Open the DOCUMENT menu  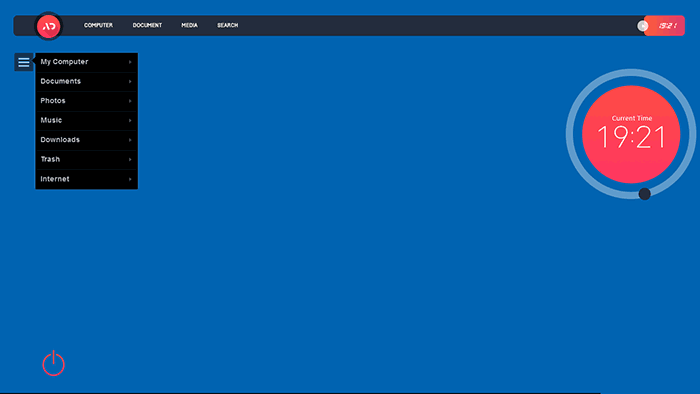coord(147,25)
